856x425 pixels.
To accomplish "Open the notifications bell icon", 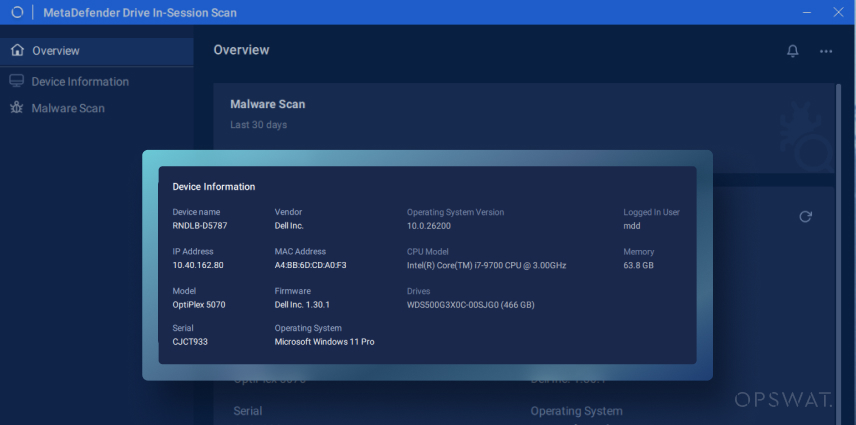I will click(792, 51).
